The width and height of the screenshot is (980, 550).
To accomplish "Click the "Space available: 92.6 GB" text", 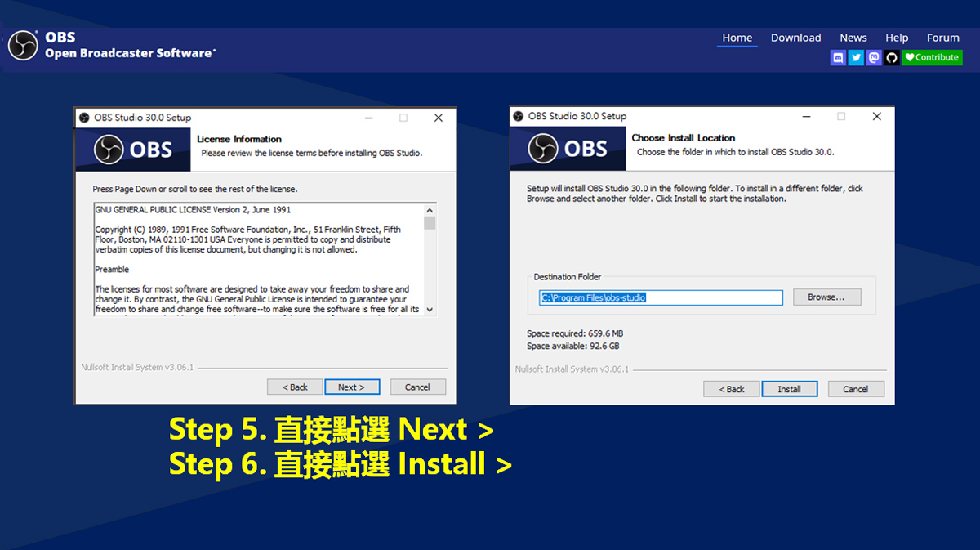I will pos(573,347).
